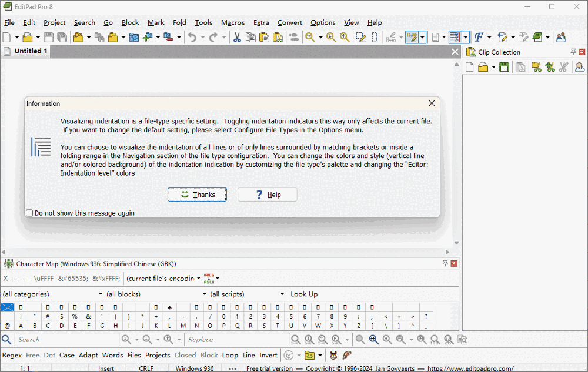
Task: Click the Paste clipboard icon in toolbar
Action: click(x=264, y=38)
